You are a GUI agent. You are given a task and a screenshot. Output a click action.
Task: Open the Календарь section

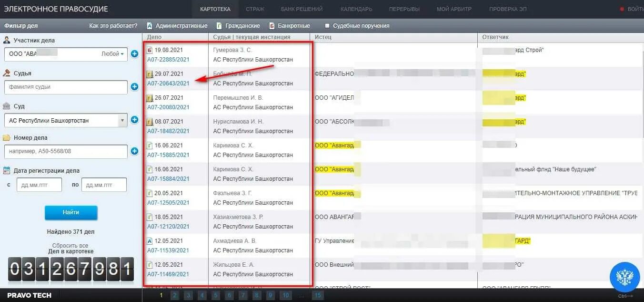[356, 9]
